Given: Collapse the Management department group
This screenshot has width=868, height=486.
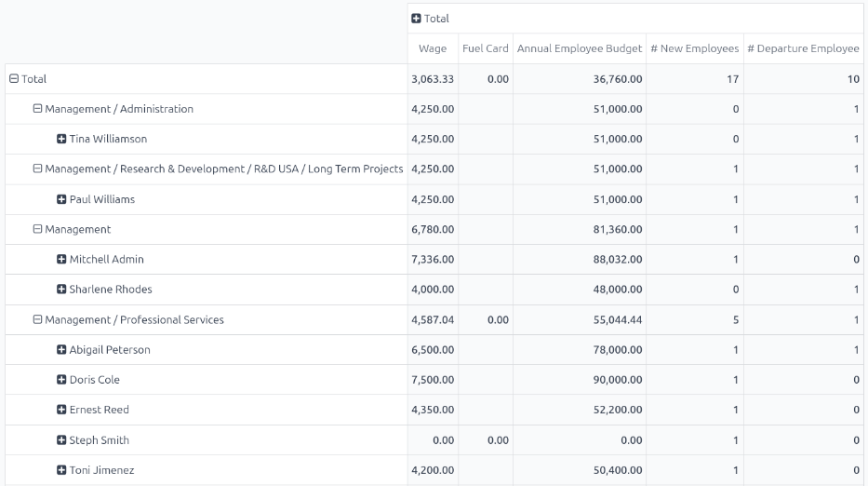Looking at the screenshot, I should (38, 229).
